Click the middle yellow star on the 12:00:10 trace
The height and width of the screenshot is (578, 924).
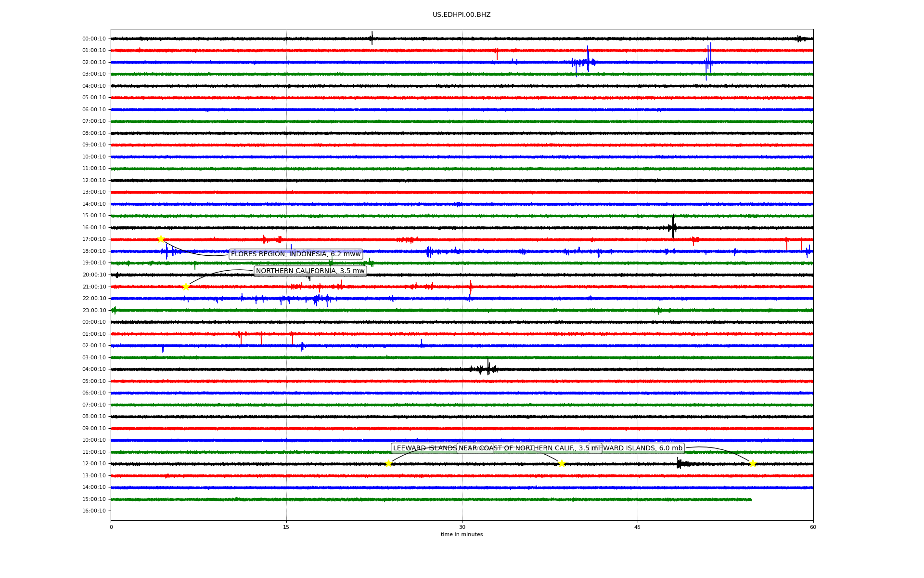click(561, 463)
